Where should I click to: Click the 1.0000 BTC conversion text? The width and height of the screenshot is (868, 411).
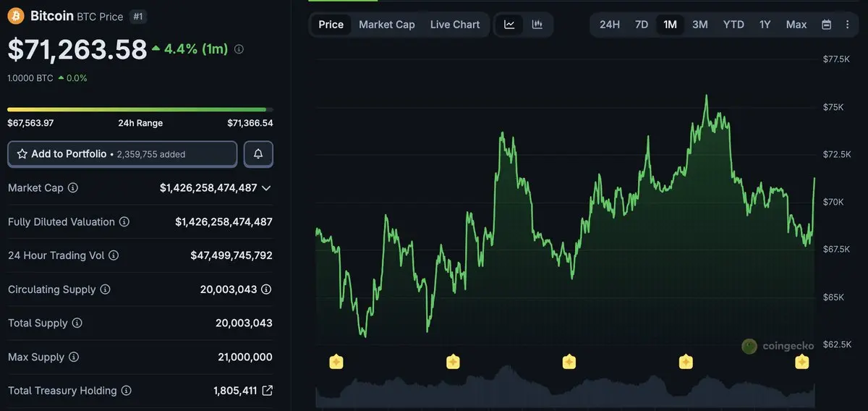click(x=30, y=78)
